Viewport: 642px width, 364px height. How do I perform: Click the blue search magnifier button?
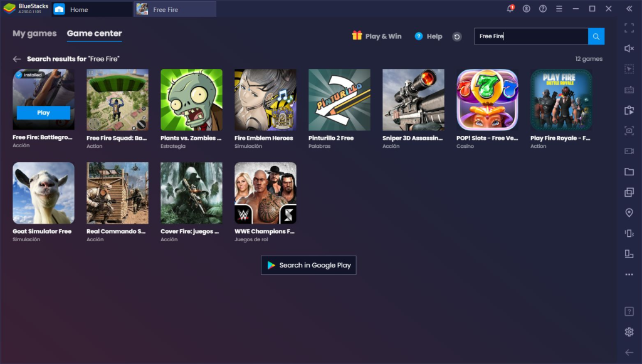coord(596,36)
